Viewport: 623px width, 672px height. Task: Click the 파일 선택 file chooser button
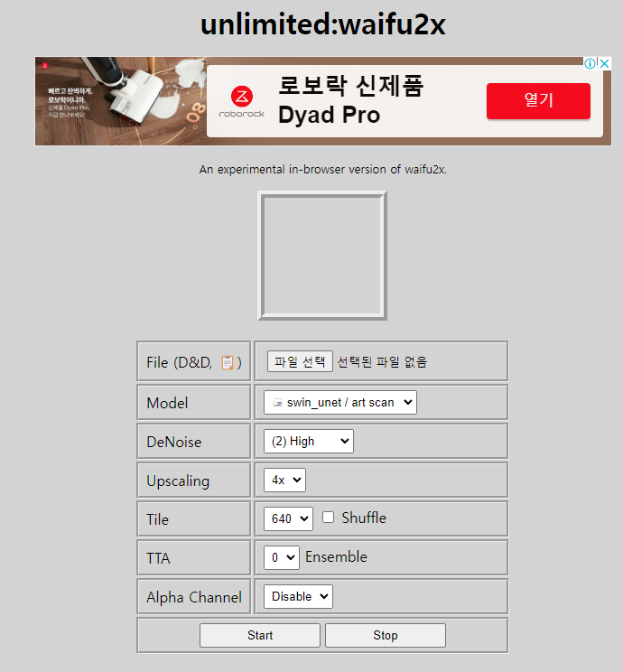tap(300, 361)
